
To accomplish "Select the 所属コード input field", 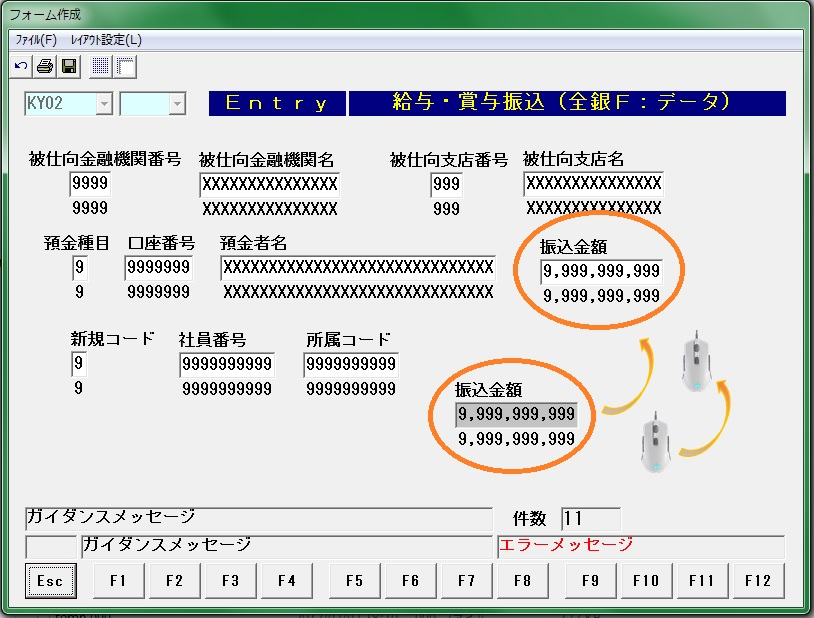I will pos(351,365).
